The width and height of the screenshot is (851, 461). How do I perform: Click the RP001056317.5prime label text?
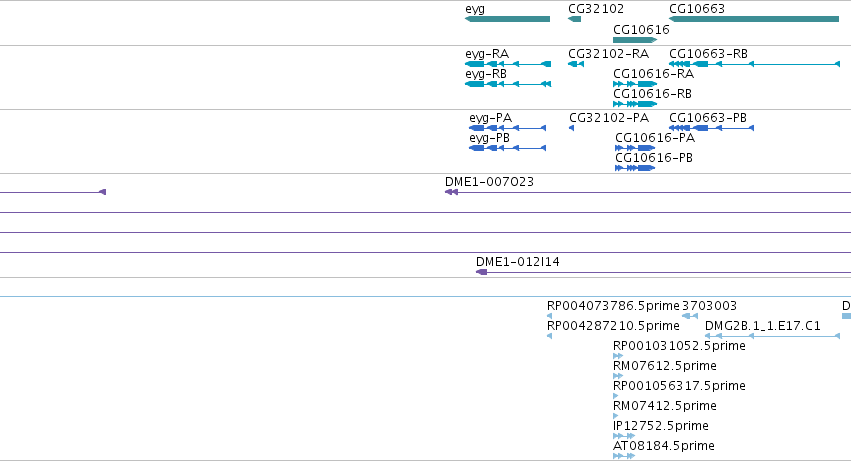[679, 386]
